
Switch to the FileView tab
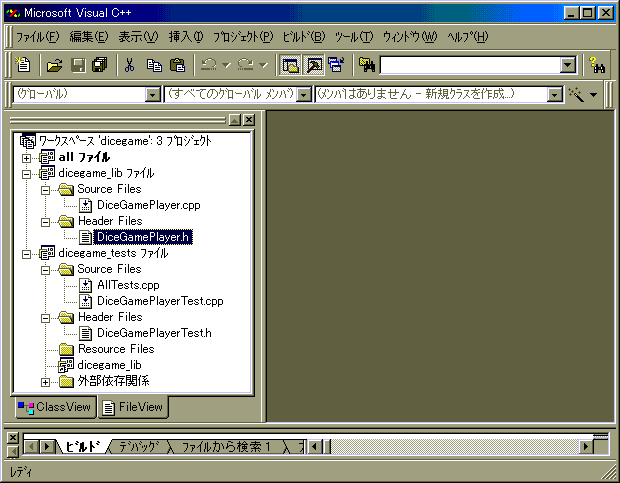[x=133, y=407]
